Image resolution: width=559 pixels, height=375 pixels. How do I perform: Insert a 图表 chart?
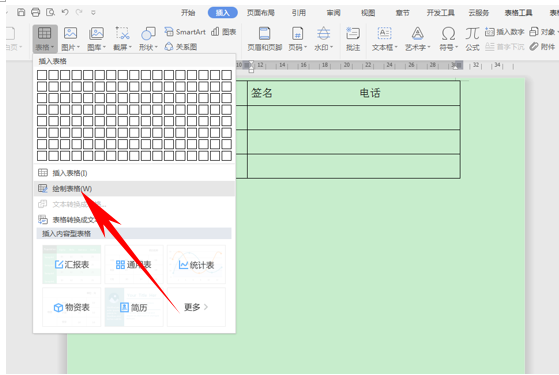[224, 32]
